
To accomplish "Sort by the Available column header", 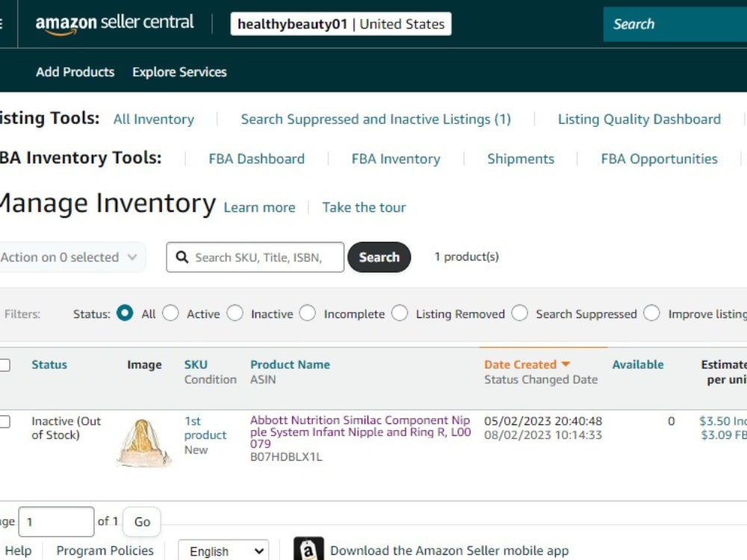I will pyautogui.click(x=638, y=365).
